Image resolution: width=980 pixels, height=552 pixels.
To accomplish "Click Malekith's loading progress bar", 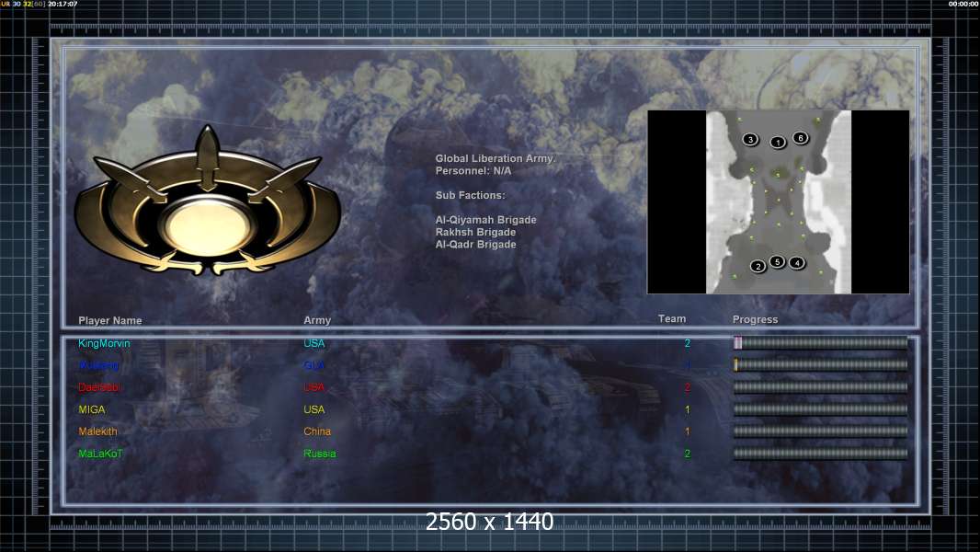I will click(820, 431).
